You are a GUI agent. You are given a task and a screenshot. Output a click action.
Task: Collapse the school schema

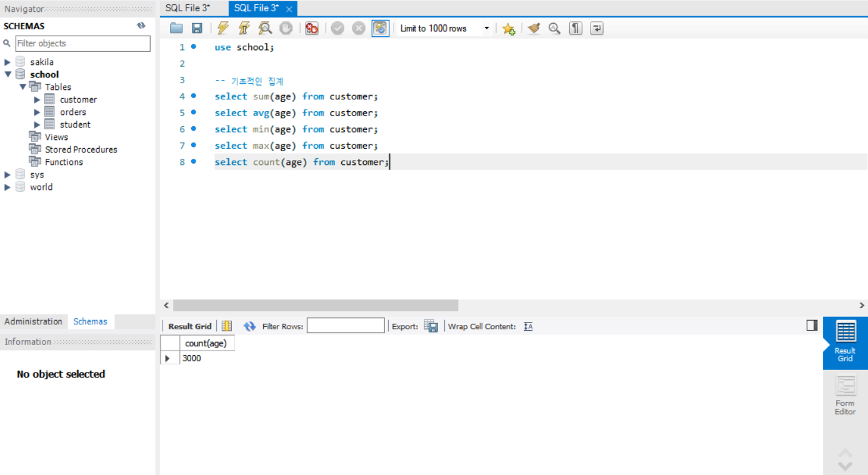tap(7, 74)
